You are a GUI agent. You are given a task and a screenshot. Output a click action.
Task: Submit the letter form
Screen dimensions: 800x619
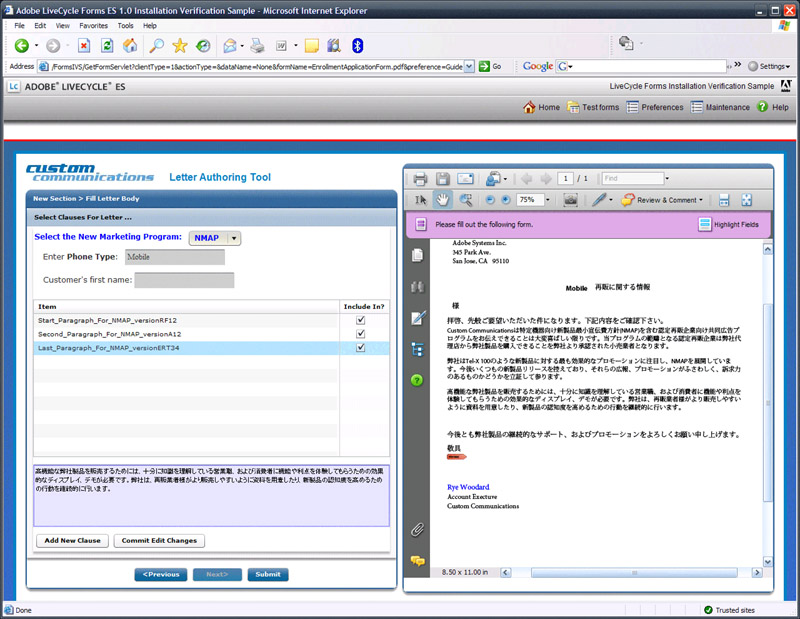tap(268, 575)
